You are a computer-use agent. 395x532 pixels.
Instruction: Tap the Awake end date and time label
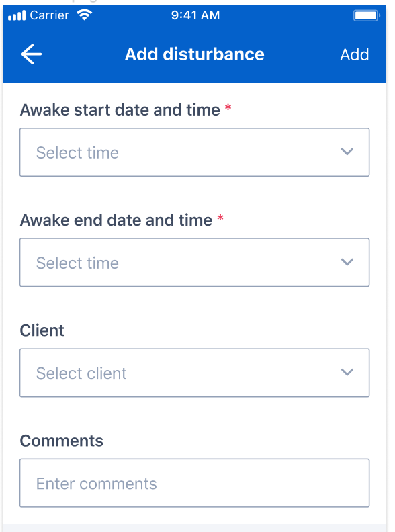(x=116, y=220)
